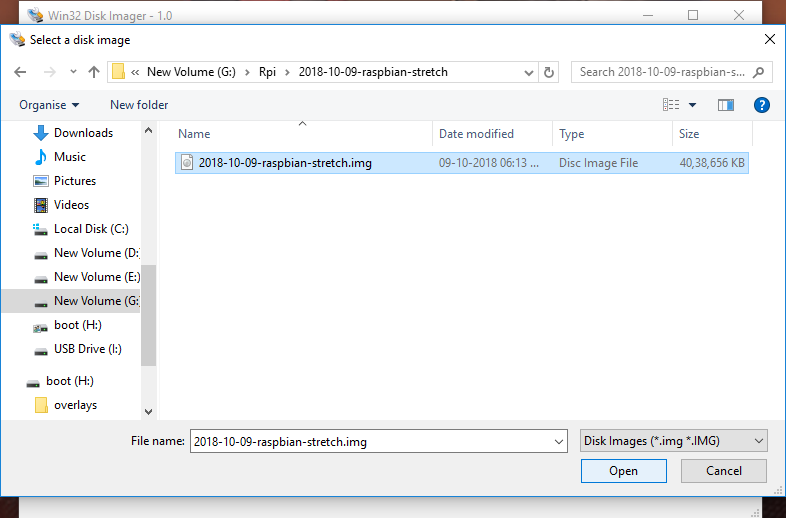The height and width of the screenshot is (518, 786).
Task: Create a New folder
Action: 139,105
